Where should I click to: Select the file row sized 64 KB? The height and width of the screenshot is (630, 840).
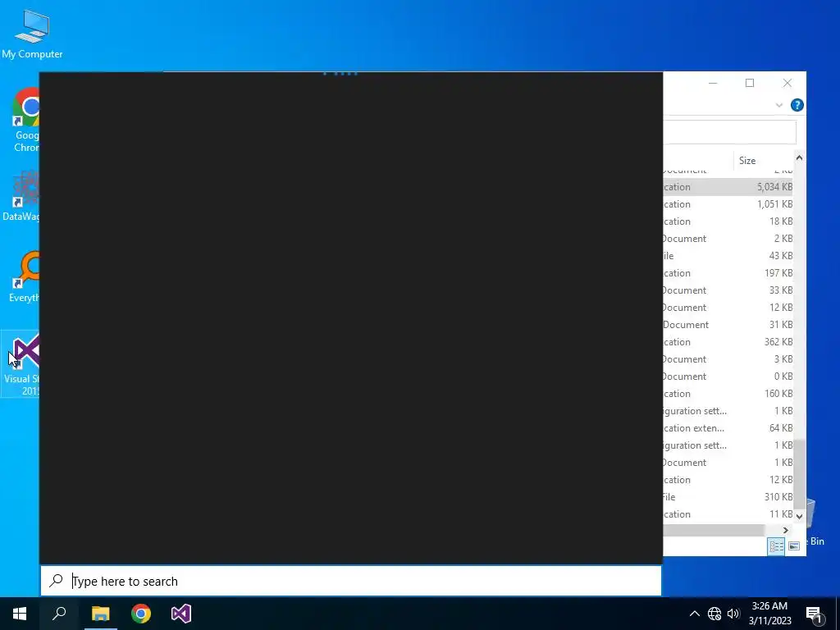point(728,428)
